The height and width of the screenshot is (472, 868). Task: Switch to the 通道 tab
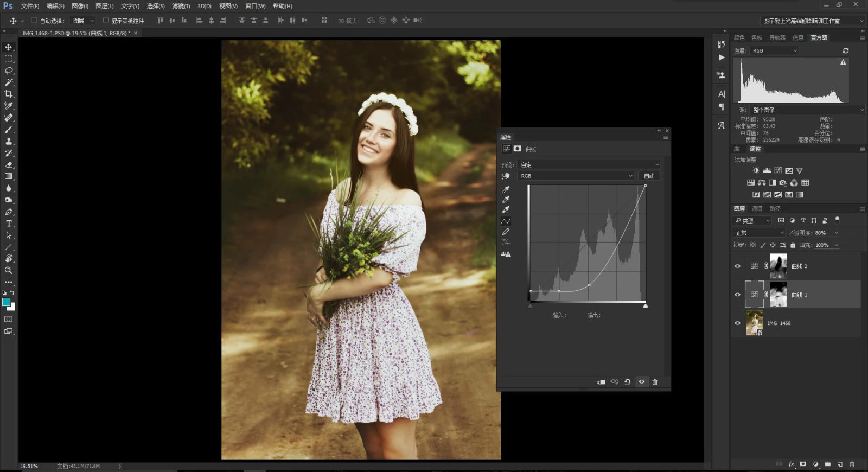point(757,208)
